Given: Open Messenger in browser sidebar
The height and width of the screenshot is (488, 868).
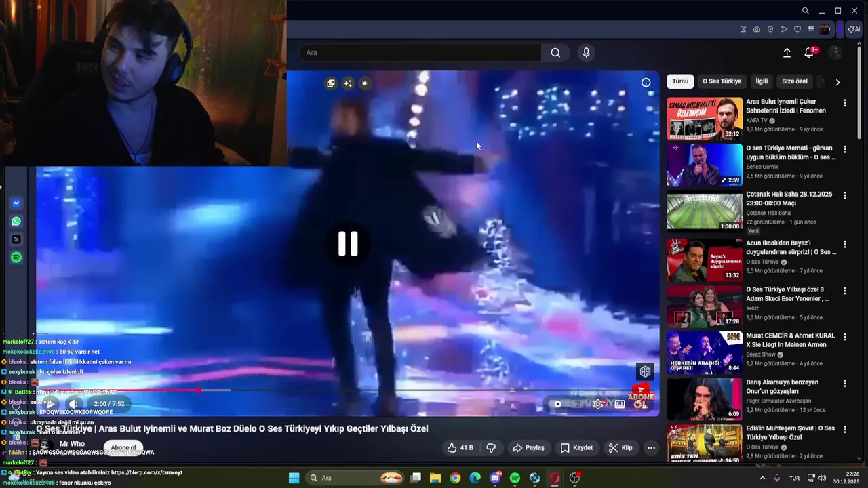Looking at the screenshot, I should 16,203.
